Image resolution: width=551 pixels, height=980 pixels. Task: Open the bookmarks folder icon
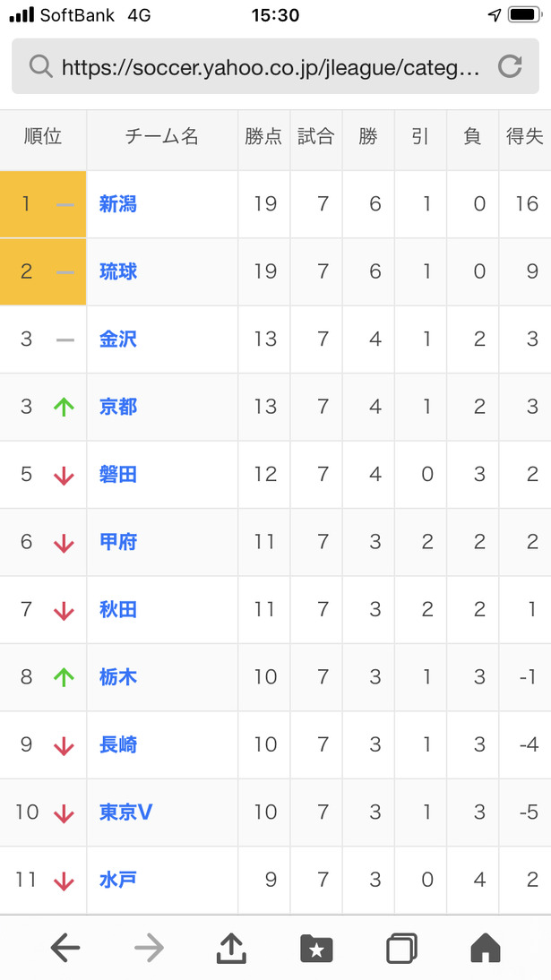tap(316, 949)
